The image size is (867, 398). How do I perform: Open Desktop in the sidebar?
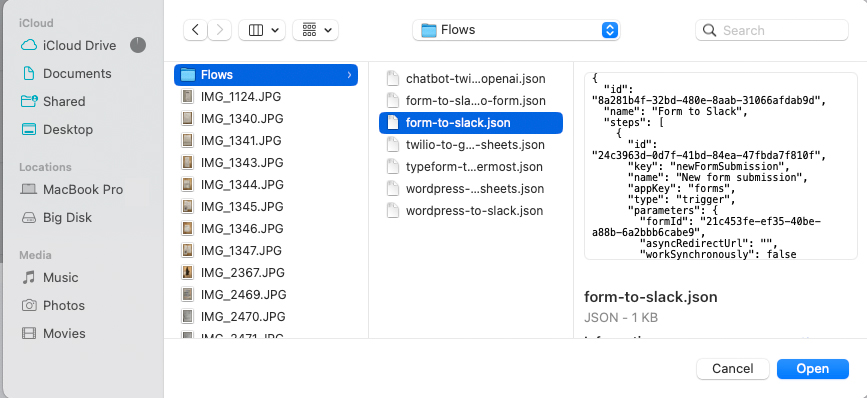pyautogui.click(x=56, y=129)
